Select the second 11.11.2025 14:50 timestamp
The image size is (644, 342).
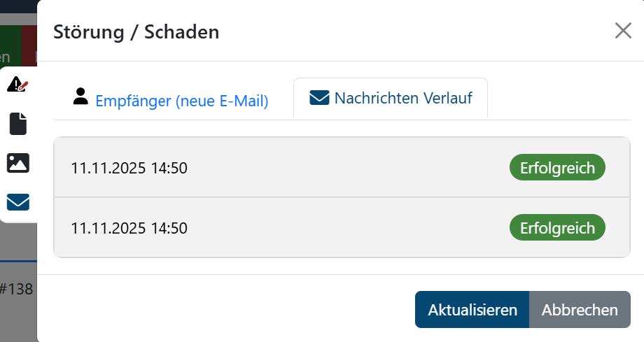point(129,228)
